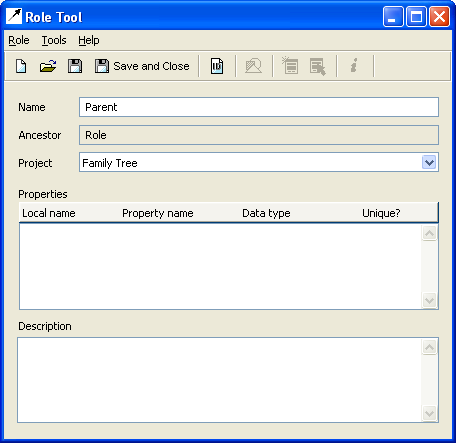
Task: Click the select property icon with arrow
Action: point(318,67)
